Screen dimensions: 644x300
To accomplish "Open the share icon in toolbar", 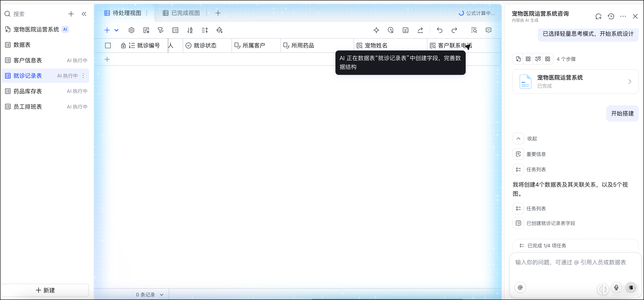I will pyautogui.click(x=420, y=30).
